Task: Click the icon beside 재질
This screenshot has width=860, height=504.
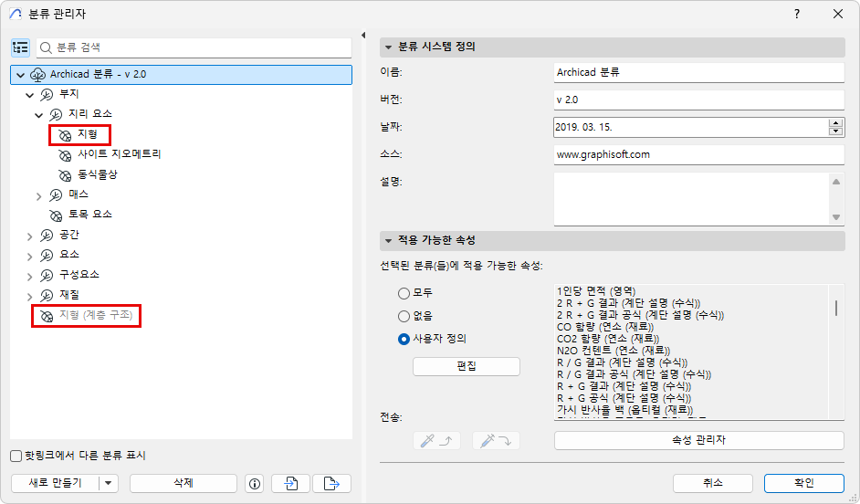Action: tap(47, 296)
